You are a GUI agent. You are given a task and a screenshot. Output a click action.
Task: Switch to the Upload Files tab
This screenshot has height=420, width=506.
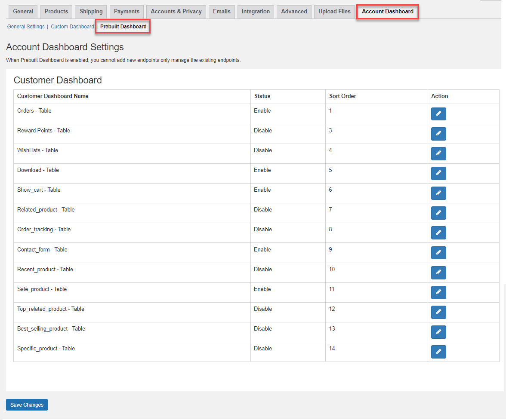(x=334, y=12)
